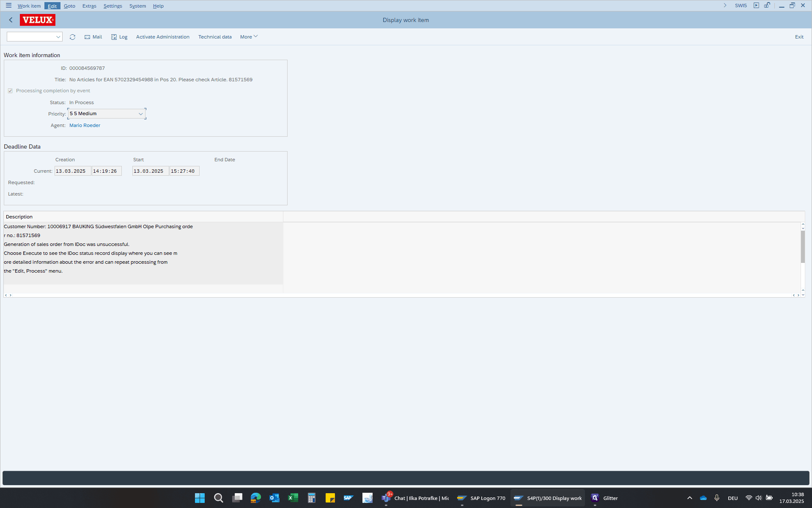Click the creation date field 13.03.2025
812x508 pixels.
(x=72, y=171)
